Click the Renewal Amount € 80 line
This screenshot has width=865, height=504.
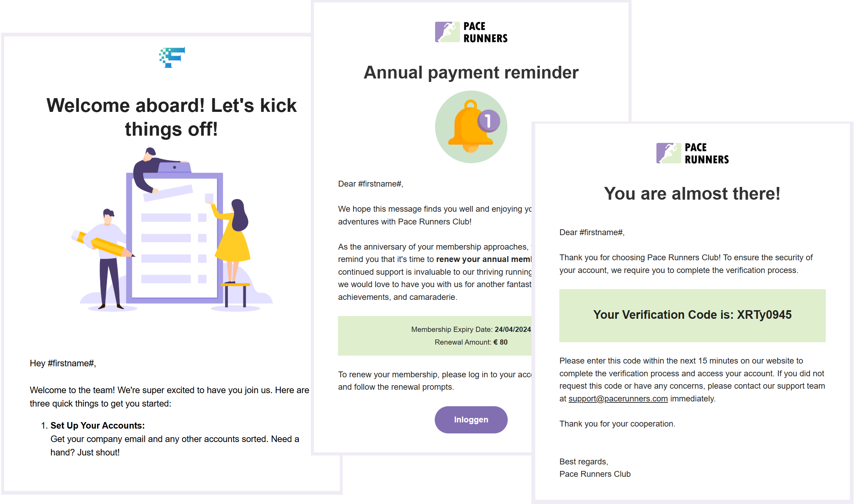[471, 342]
